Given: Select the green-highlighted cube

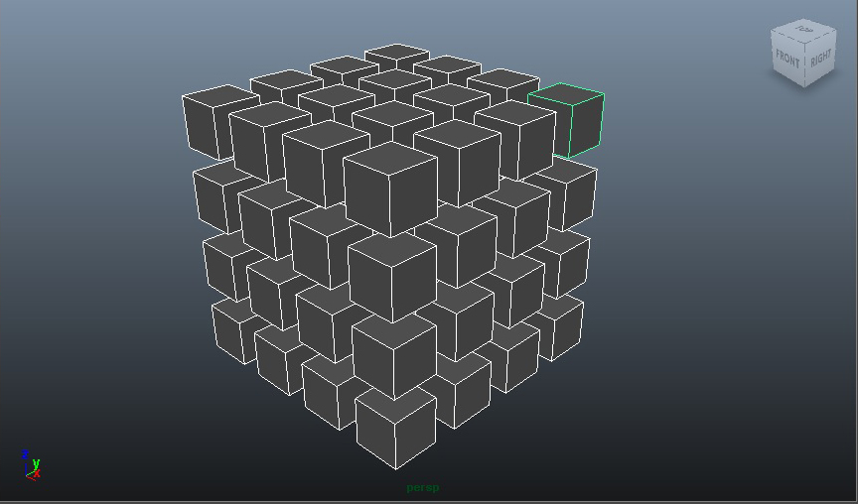Looking at the screenshot, I should (567, 120).
